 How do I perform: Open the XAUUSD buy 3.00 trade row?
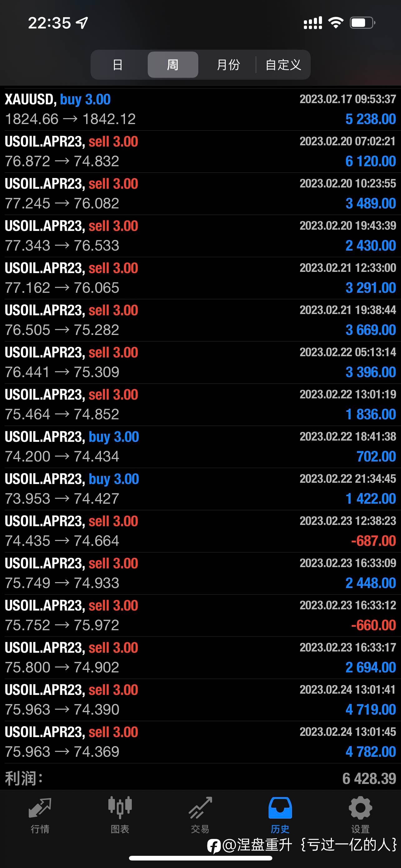coord(200,109)
